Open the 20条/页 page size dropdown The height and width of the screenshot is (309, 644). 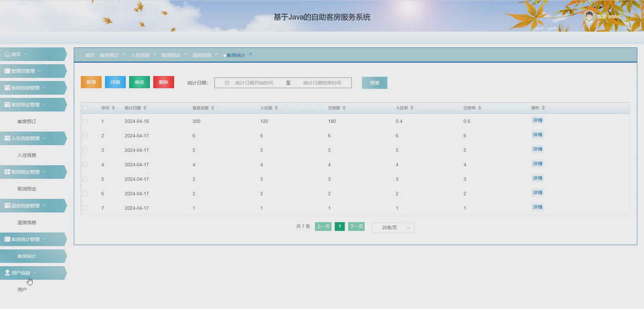pyautogui.click(x=392, y=227)
